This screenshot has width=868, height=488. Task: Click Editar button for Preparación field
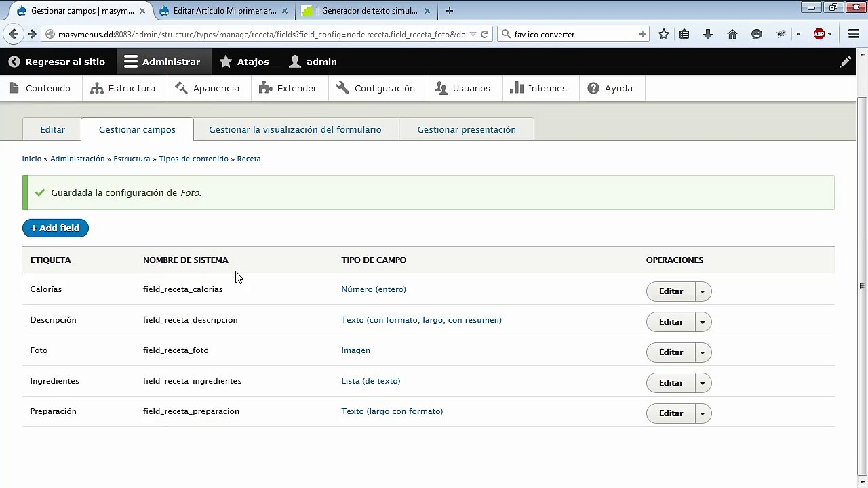tap(671, 413)
